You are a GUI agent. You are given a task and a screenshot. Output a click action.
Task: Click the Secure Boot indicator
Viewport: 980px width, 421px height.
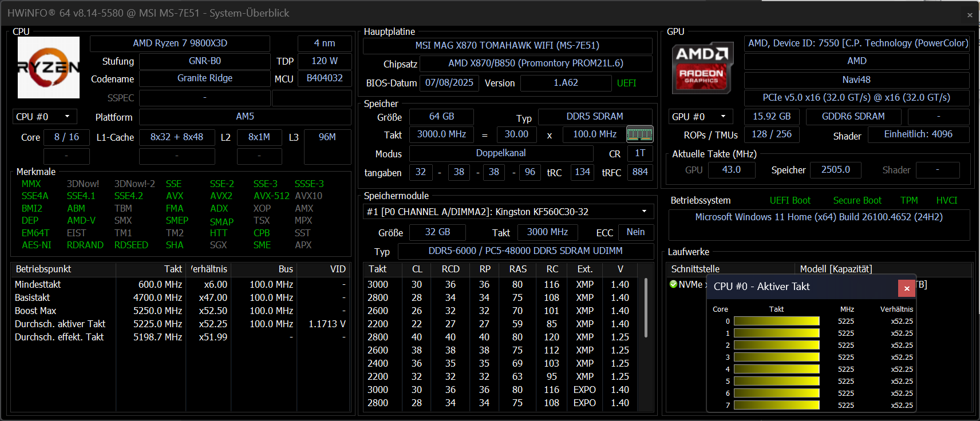857,201
